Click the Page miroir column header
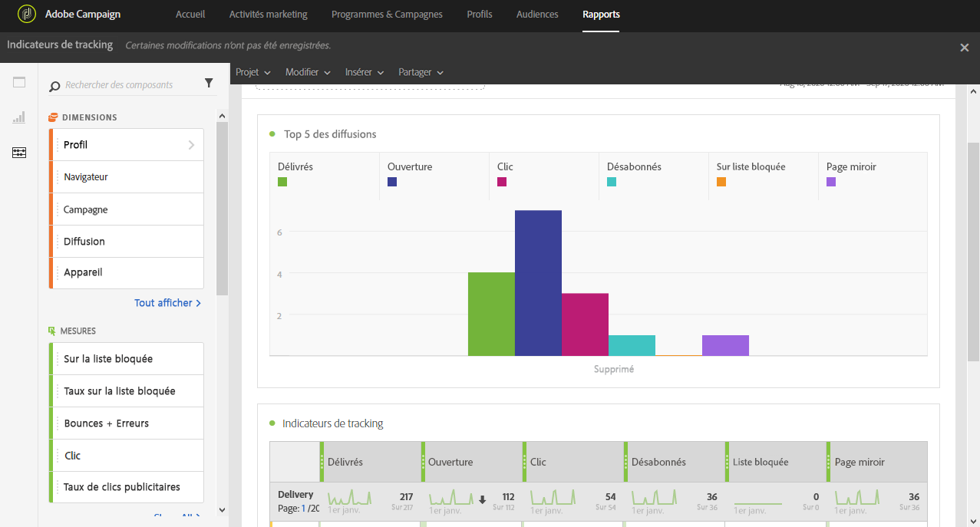 pyautogui.click(x=877, y=462)
